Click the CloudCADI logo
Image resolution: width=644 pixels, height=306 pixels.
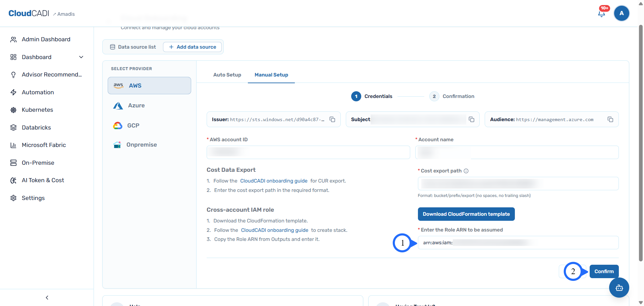29,13
